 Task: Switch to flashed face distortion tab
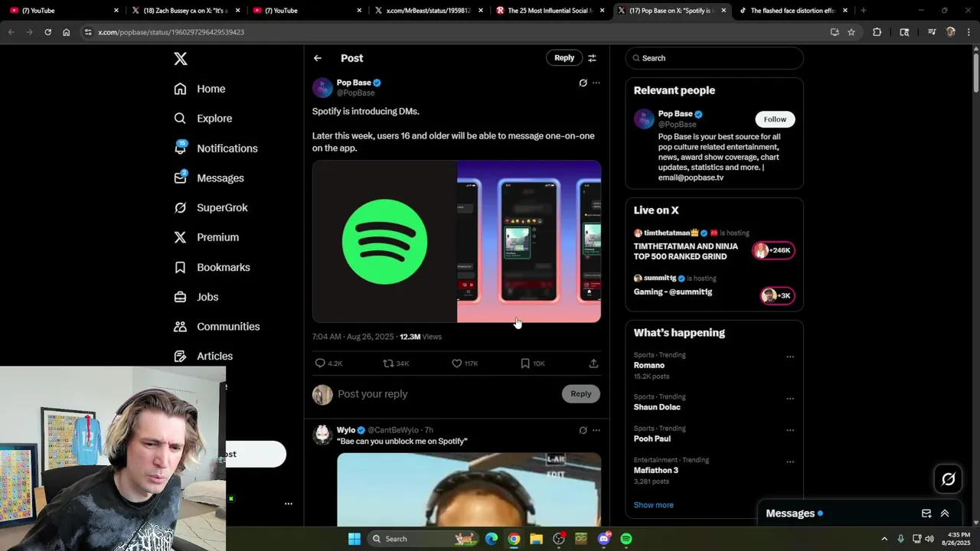pyautogui.click(x=792, y=11)
